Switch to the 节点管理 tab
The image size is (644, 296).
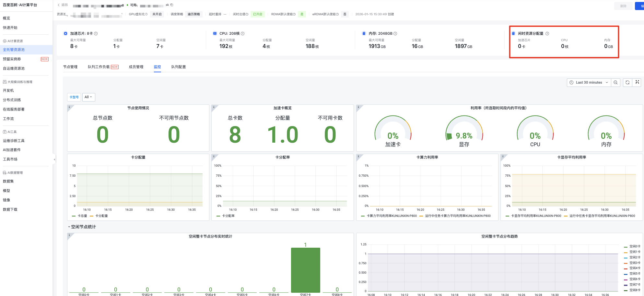click(x=70, y=67)
